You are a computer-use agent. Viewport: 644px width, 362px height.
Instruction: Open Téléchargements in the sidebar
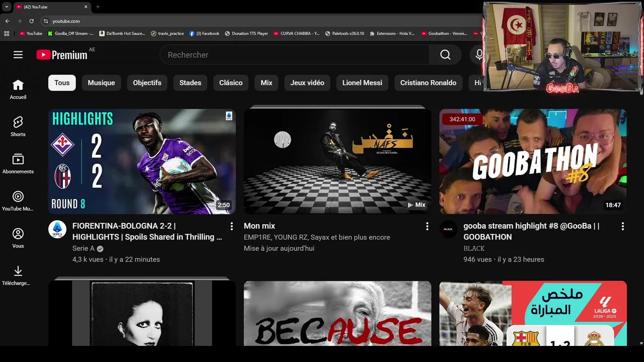(18, 276)
